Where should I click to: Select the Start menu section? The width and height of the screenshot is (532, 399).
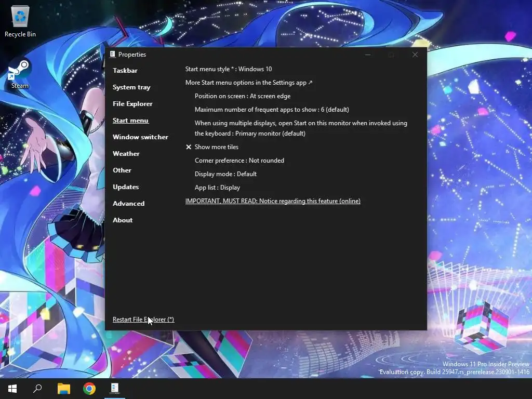pos(130,121)
